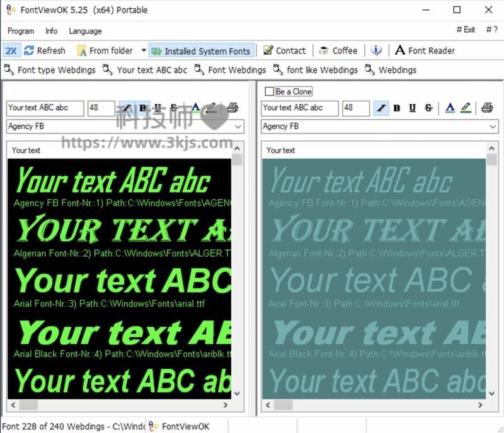Toggle strikethrough in the right pane

pos(428,108)
